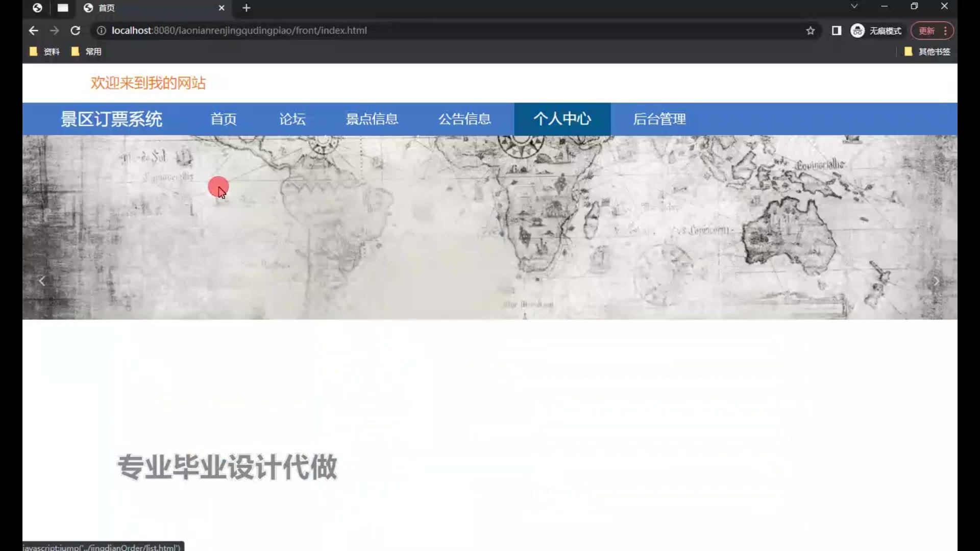
Task: Click the old world map banner image
Action: pos(490,228)
